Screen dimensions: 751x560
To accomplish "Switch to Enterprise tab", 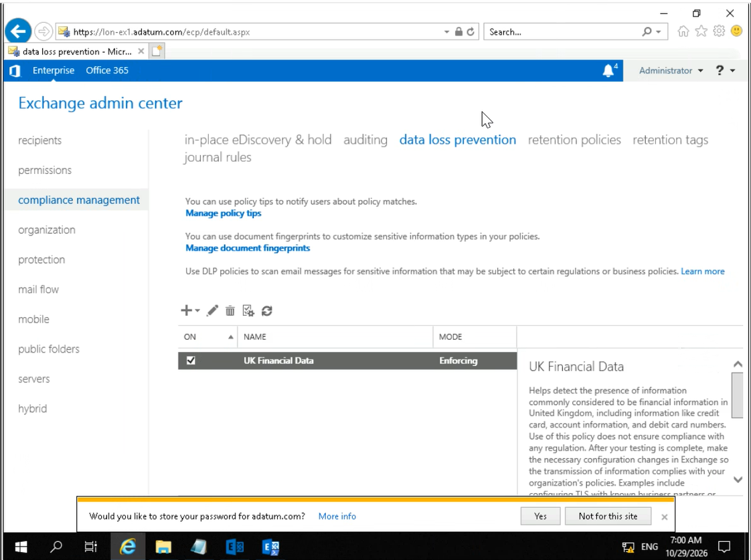I will click(x=53, y=70).
